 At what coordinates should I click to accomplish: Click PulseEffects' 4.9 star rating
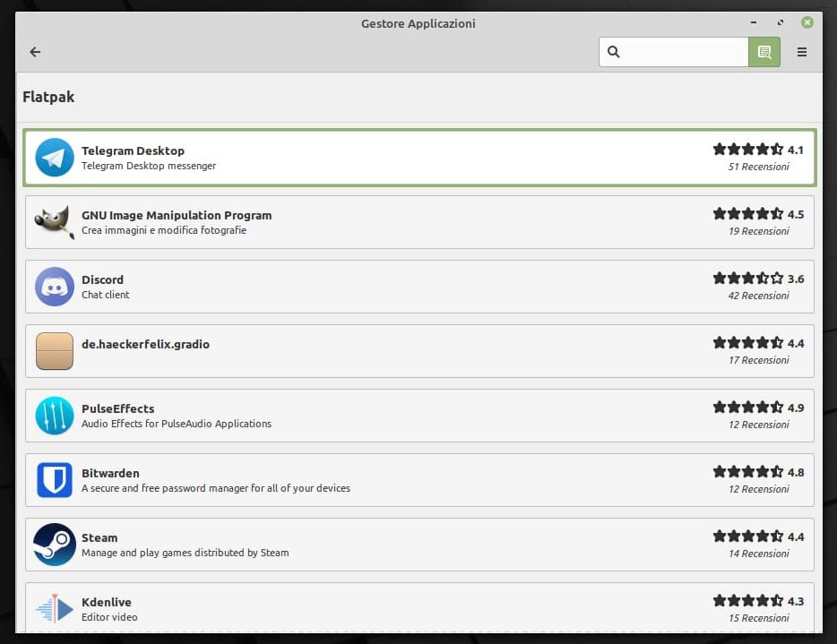(758, 408)
